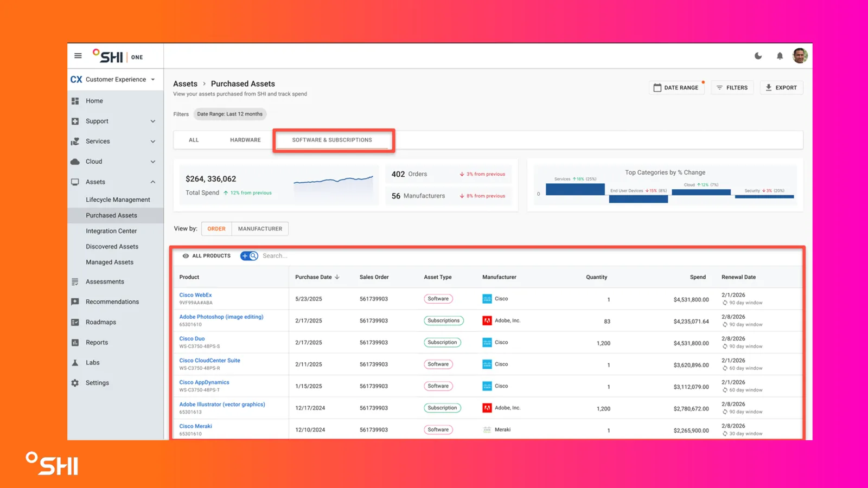Click the Services sidebar icon
The image size is (868, 488).
pos(75,142)
